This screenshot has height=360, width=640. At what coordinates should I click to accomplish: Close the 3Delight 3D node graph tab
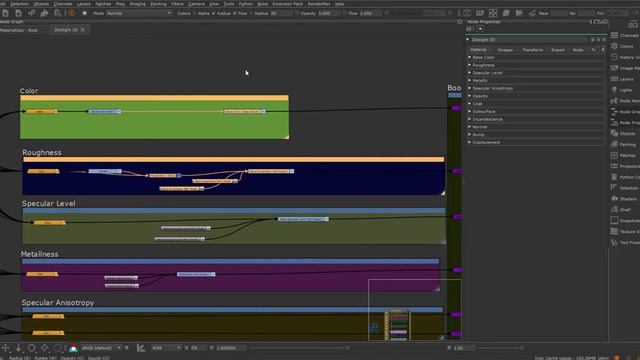click(83, 30)
